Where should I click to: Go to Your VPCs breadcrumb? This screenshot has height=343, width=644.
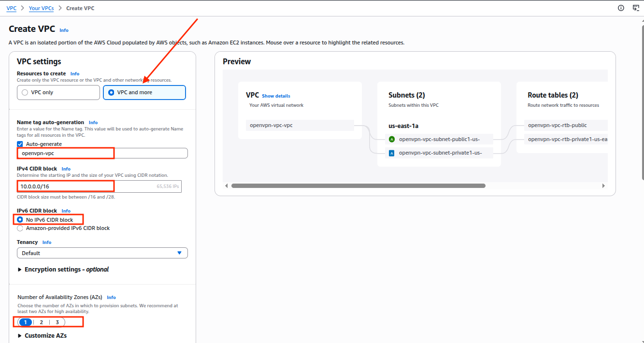41,8
